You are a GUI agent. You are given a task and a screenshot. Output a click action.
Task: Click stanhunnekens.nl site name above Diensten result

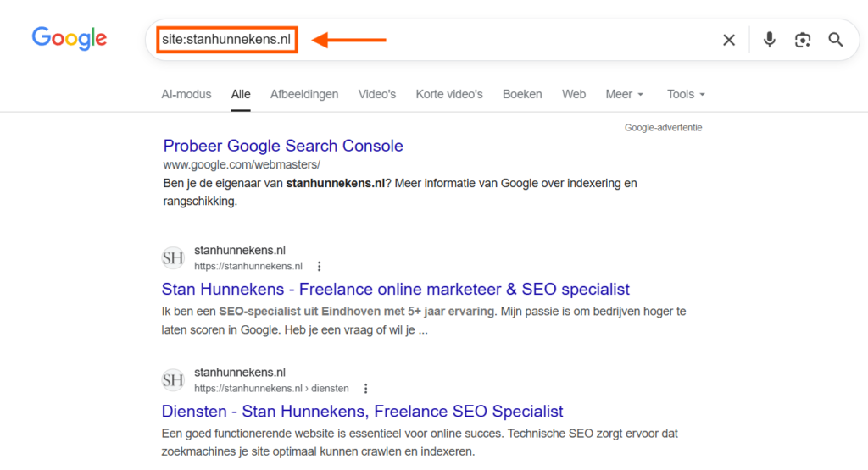click(x=240, y=373)
